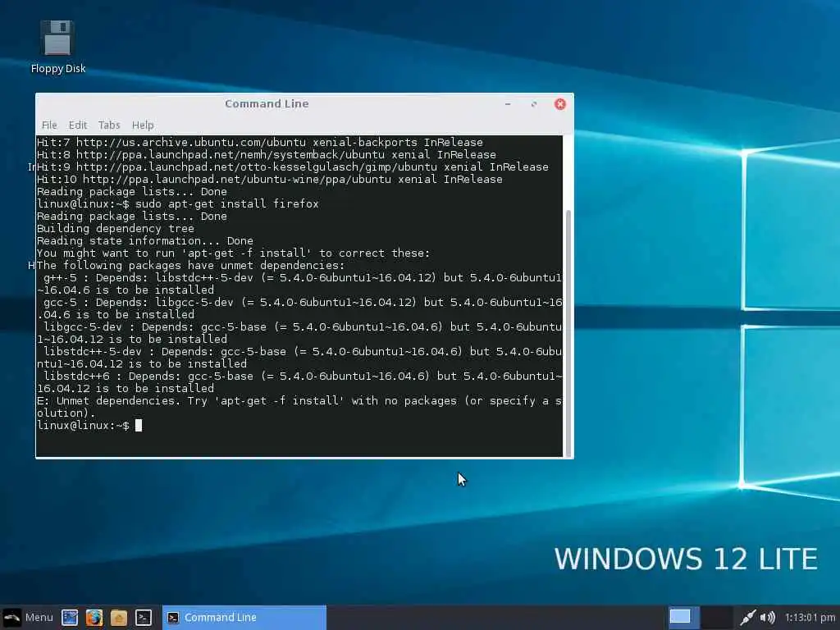Close the Command Line window

pos(559,104)
